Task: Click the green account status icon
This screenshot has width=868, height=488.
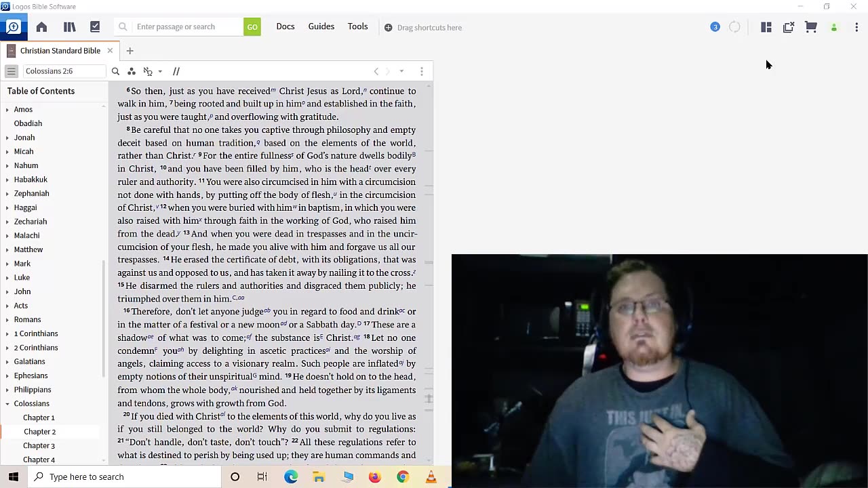Action: pyautogui.click(x=834, y=28)
